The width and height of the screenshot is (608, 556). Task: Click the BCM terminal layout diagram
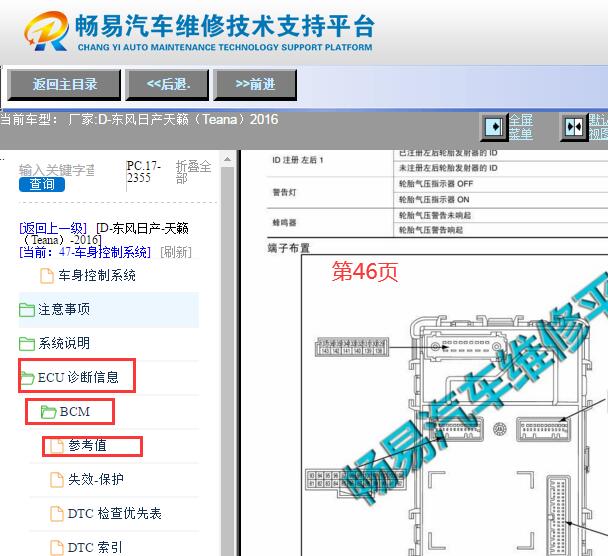coord(454,405)
